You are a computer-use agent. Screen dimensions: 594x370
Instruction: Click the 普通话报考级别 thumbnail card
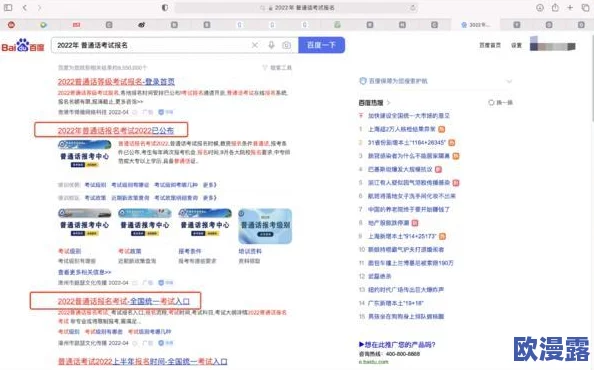[265, 226]
